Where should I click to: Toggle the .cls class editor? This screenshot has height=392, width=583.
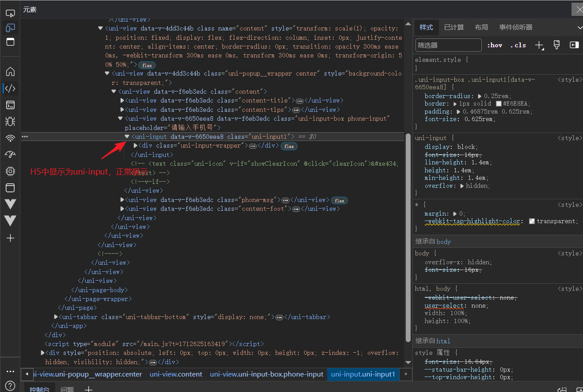(x=518, y=45)
